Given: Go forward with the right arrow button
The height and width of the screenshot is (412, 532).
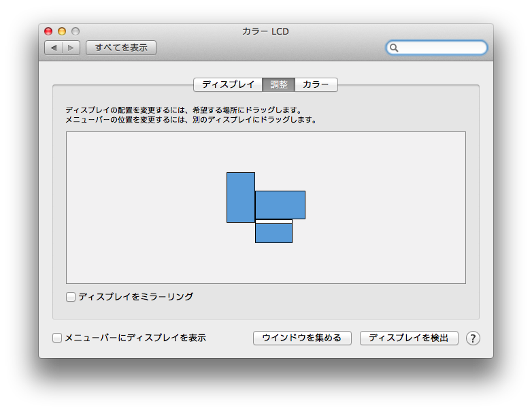Looking at the screenshot, I should click(x=71, y=48).
